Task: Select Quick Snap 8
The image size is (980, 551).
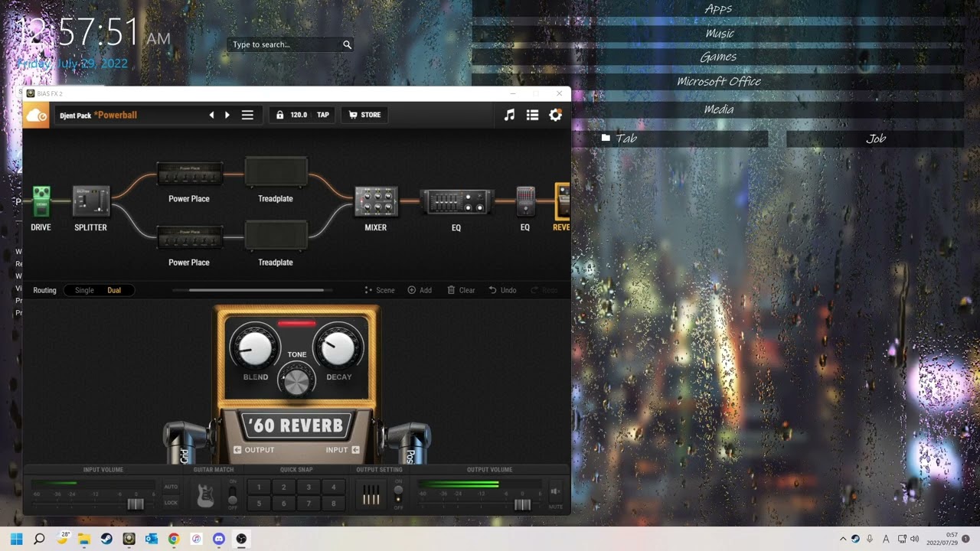Action: coord(333,504)
